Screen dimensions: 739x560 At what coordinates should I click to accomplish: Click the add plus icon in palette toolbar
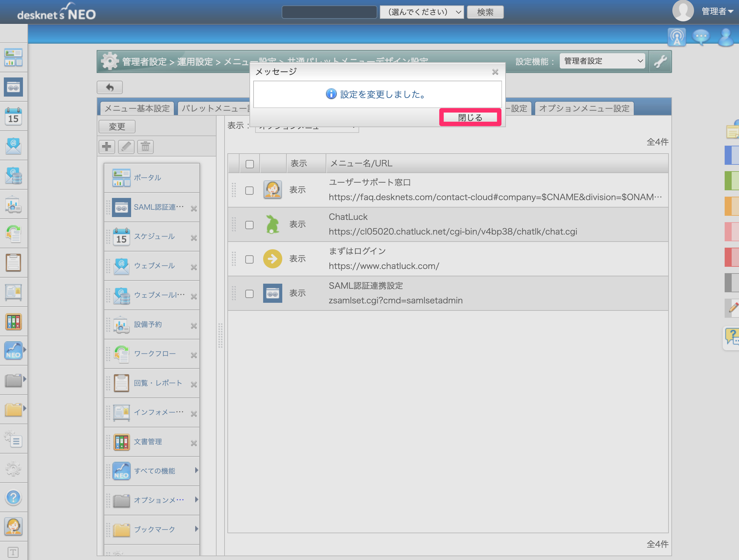click(x=107, y=147)
